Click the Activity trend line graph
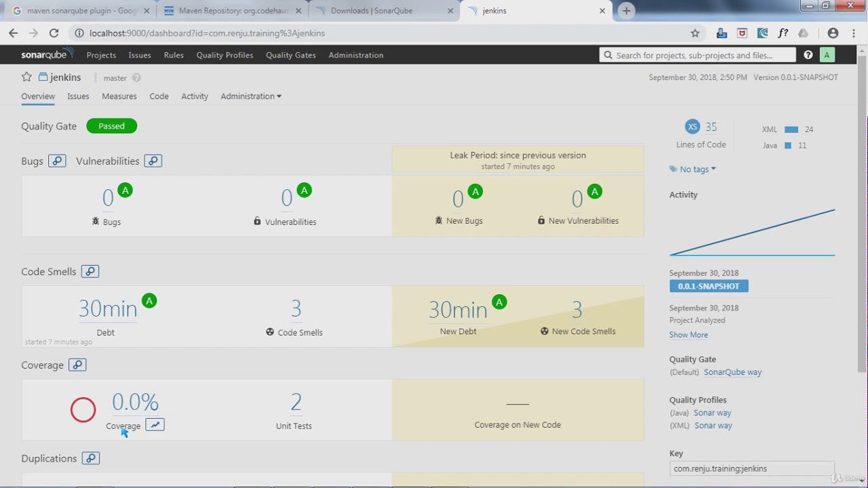This screenshot has height=488, width=868. pos(752,232)
